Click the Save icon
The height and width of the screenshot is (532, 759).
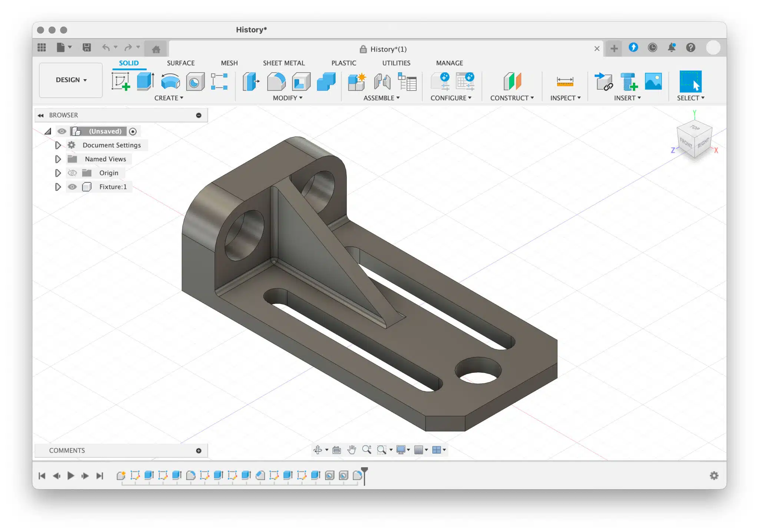tap(87, 47)
